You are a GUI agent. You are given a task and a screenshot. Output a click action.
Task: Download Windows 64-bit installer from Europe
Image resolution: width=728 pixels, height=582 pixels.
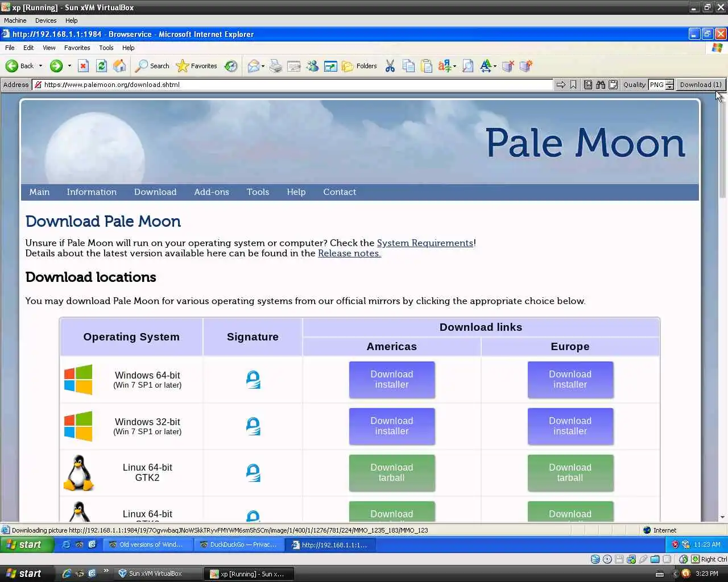[570, 380]
